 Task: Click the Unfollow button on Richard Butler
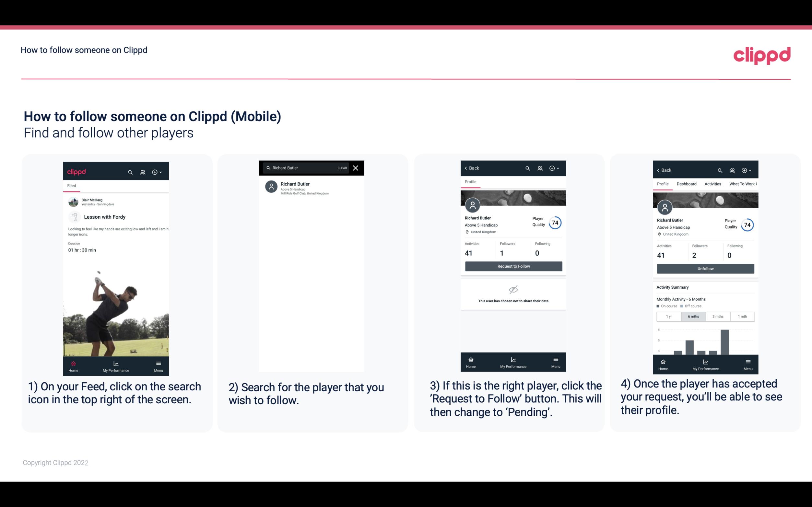click(x=705, y=268)
